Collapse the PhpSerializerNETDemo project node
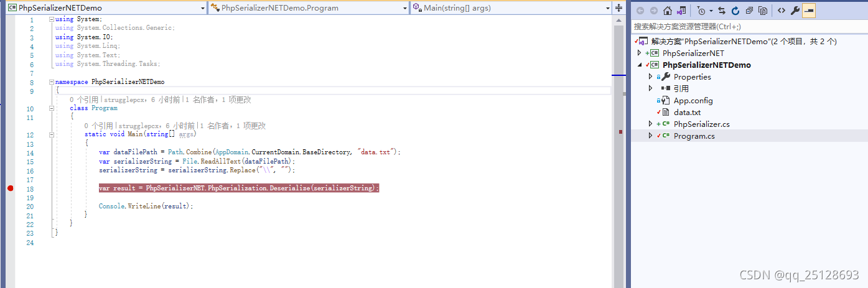 point(639,65)
